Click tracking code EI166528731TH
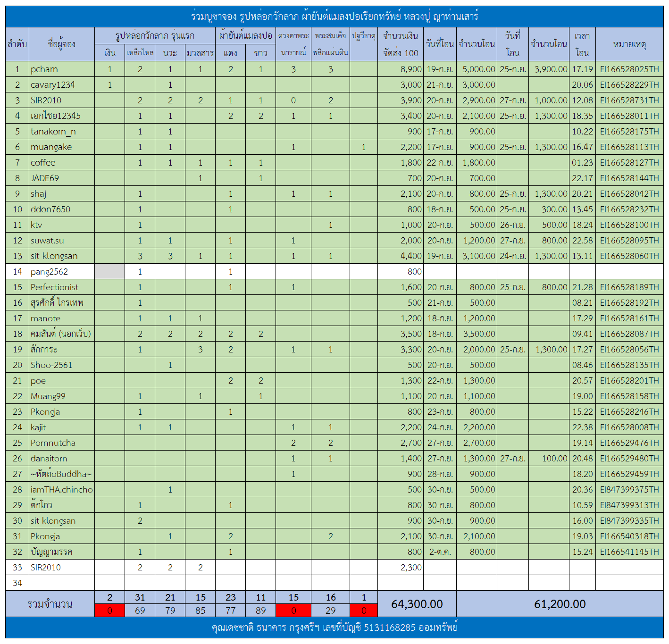 coord(629,100)
